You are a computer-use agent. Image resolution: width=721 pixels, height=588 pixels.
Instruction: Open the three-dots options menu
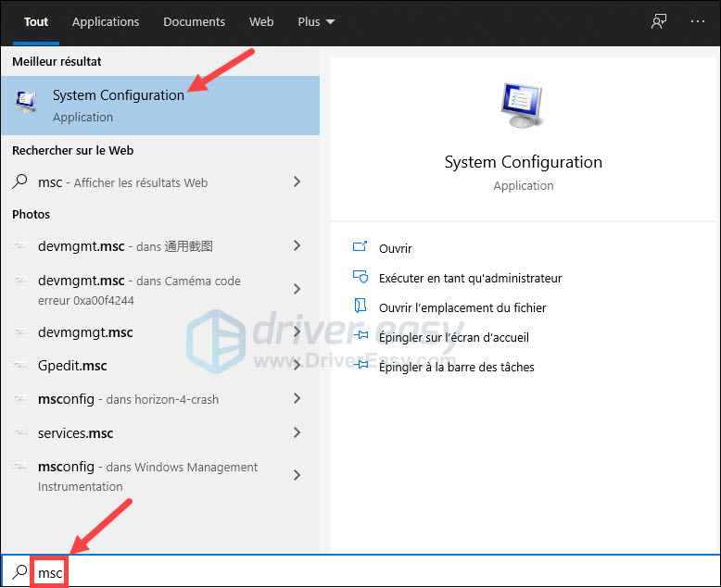click(697, 21)
